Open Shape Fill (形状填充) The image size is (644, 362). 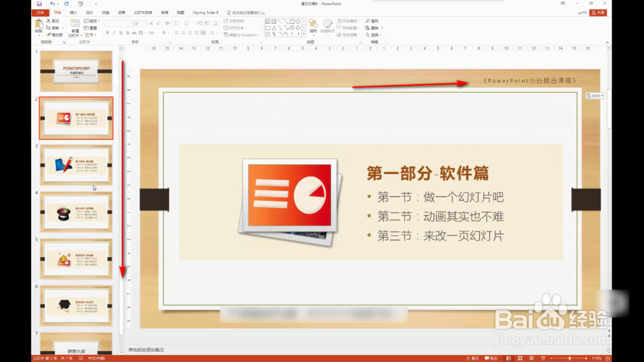348,21
